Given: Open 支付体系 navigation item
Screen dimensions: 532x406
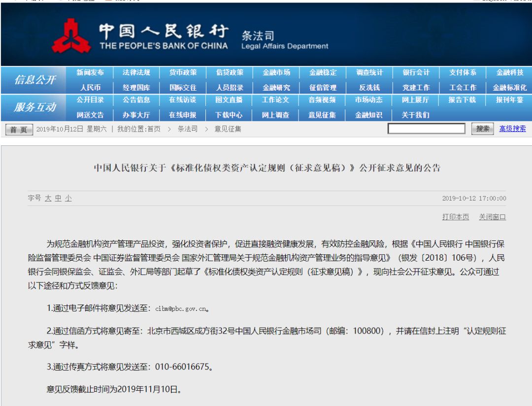Looking at the screenshot, I should 463,72.
